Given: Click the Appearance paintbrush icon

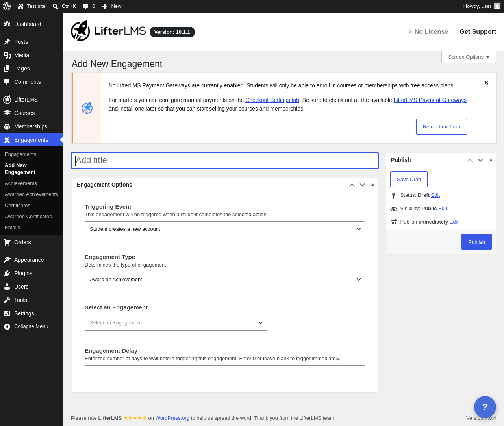Looking at the screenshot, I should [x=7, y=260].
